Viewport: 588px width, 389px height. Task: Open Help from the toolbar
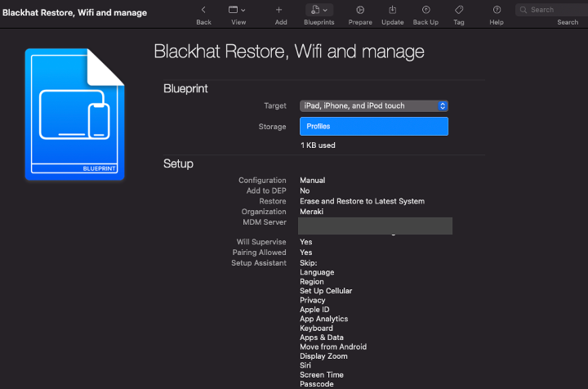(x=497, y=10)
